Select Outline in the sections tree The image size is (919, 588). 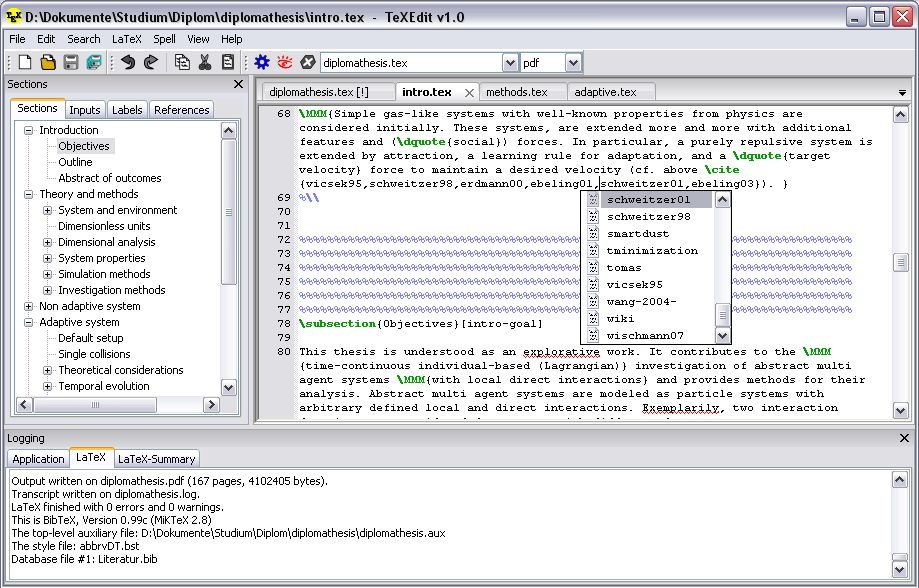pyautogui.click(x=75, y=162)
